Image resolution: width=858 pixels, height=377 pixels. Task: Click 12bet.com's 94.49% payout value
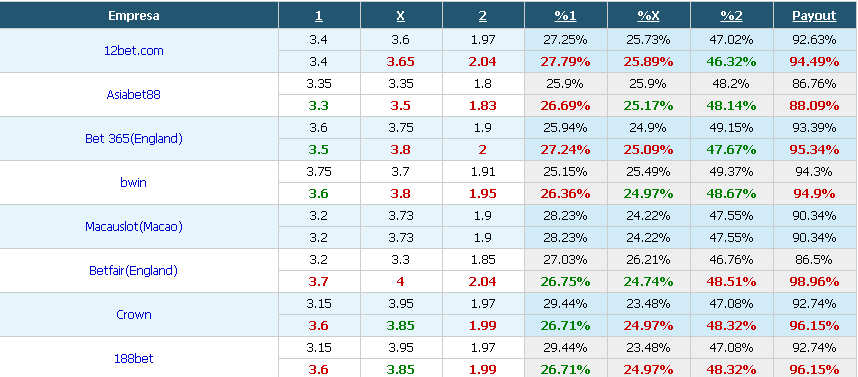814,62
